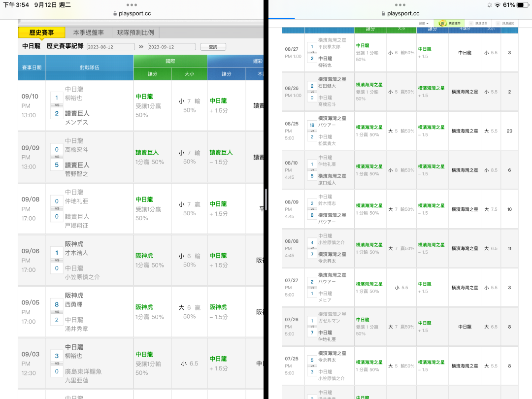Screen dimensions: 532x399
Task: Click score 18 in 08/25 row
Action: 312,125
